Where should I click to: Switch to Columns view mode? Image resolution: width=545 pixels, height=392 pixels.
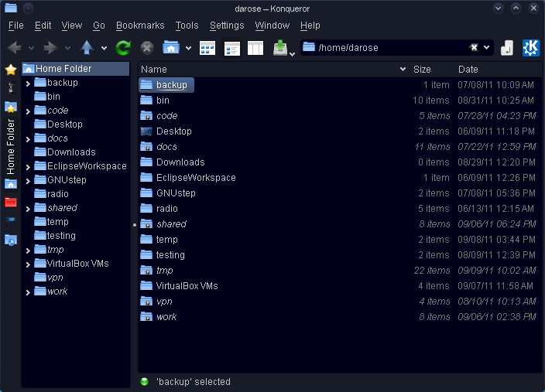[x=255, y=48]
